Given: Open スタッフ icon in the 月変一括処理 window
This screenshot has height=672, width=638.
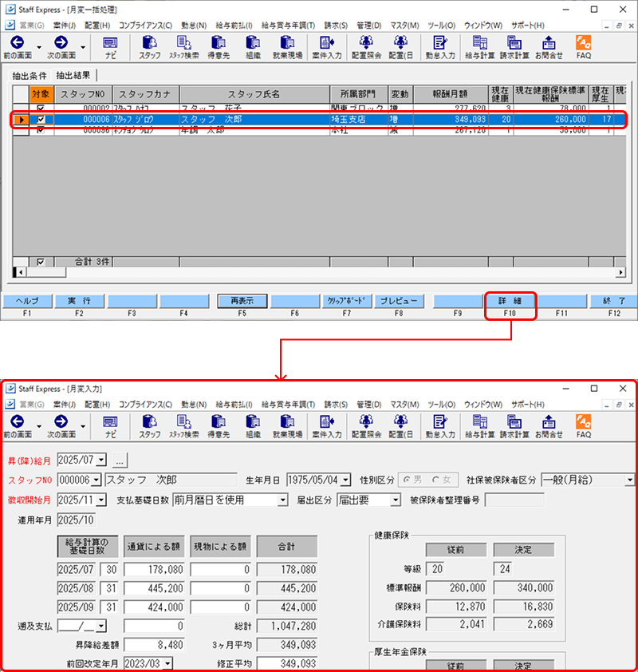Looking at the screenshot, I should coord(149,47).
